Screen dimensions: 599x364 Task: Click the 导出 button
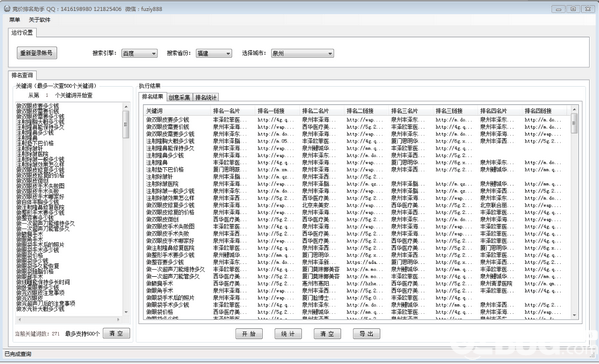click(366, 334)
